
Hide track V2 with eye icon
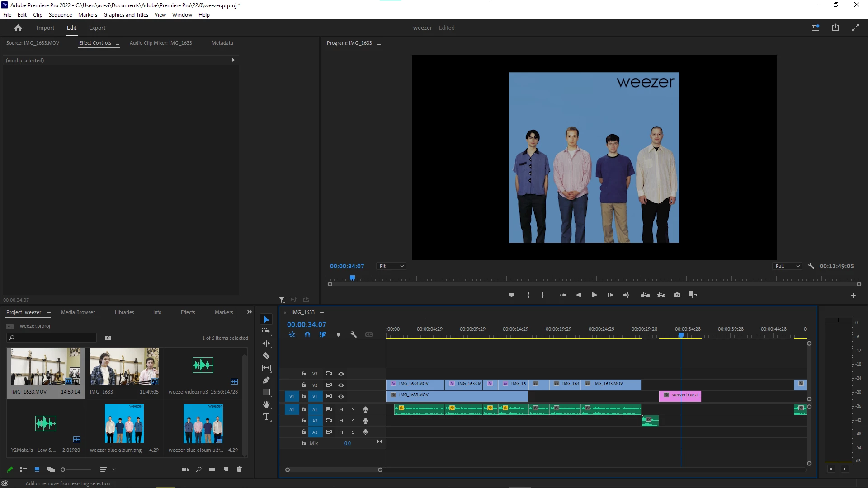click(341, 385)
